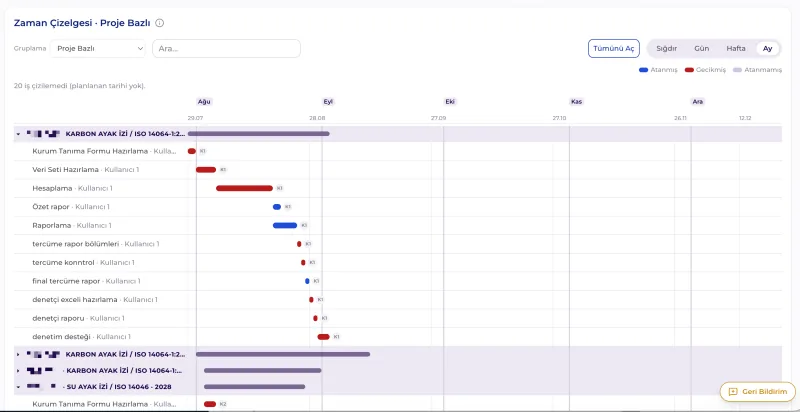
Task: Click the 12.12 date label
Action: (x=745, y=118)
